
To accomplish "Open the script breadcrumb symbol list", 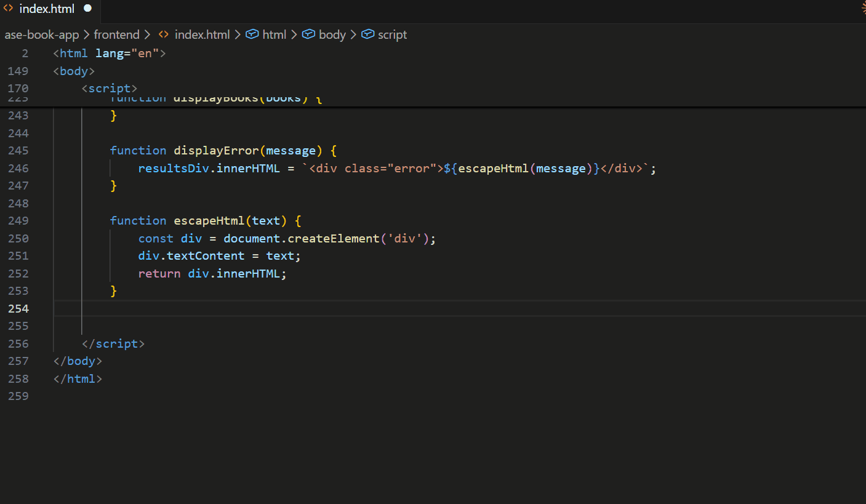I will click(x=392, y=35).
